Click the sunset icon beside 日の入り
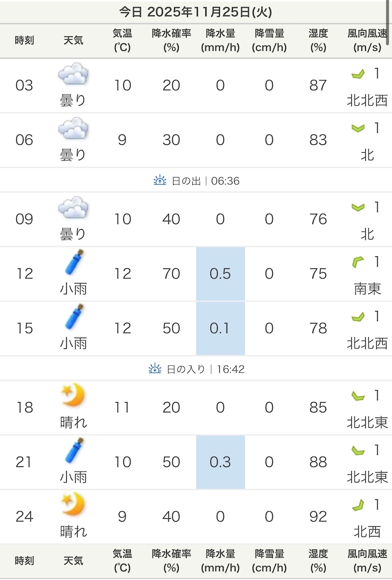The image size is (392, 580). pyautogui.click(x=155, y=369)
